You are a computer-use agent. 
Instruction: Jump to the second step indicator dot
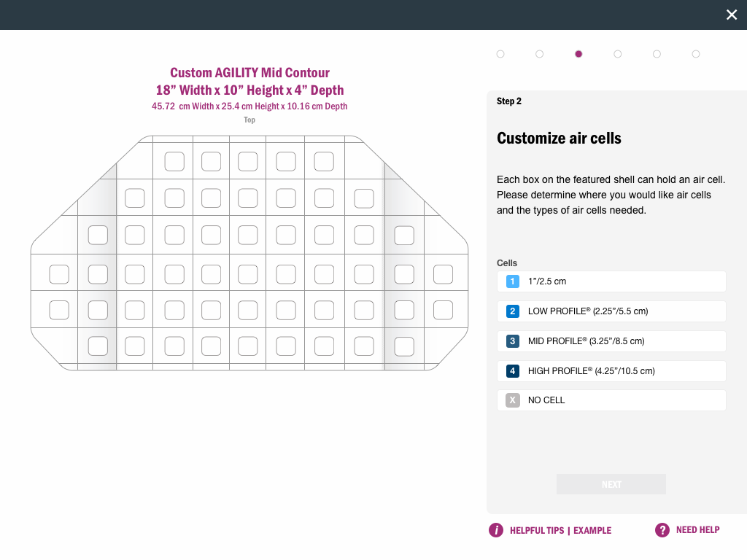539,54
